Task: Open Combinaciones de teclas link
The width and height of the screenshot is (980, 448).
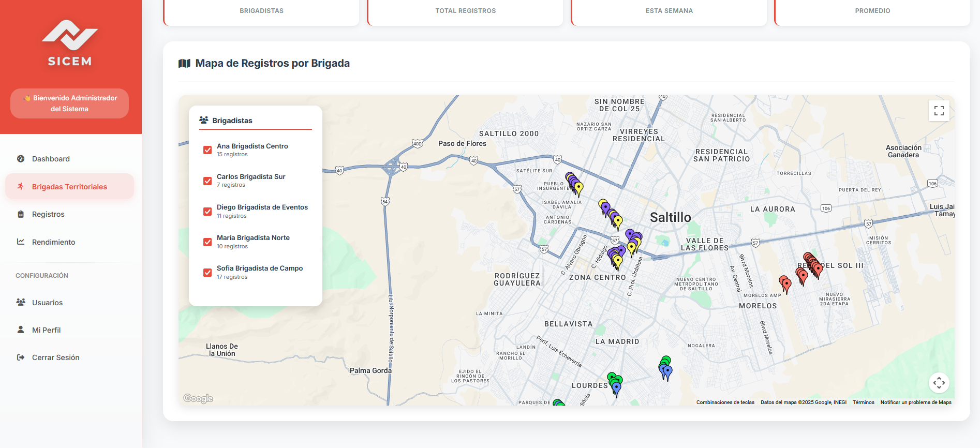Action: 725,402
